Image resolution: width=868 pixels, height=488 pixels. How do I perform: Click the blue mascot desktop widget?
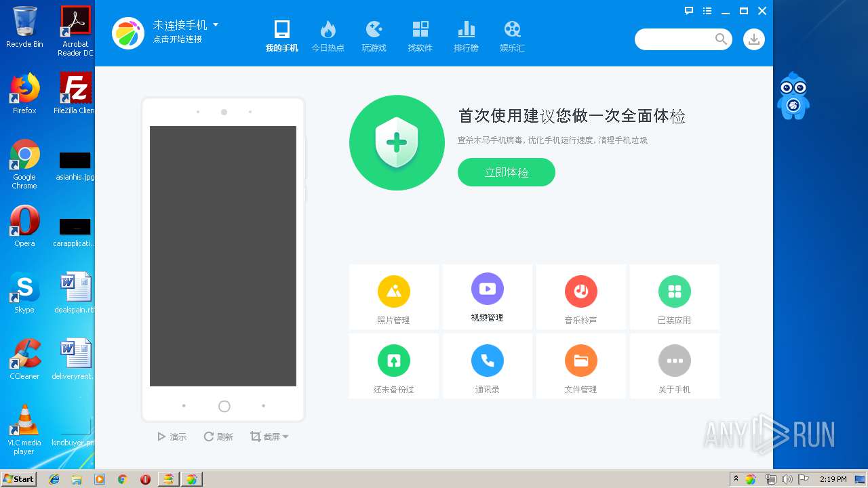(x=793, y=96)
